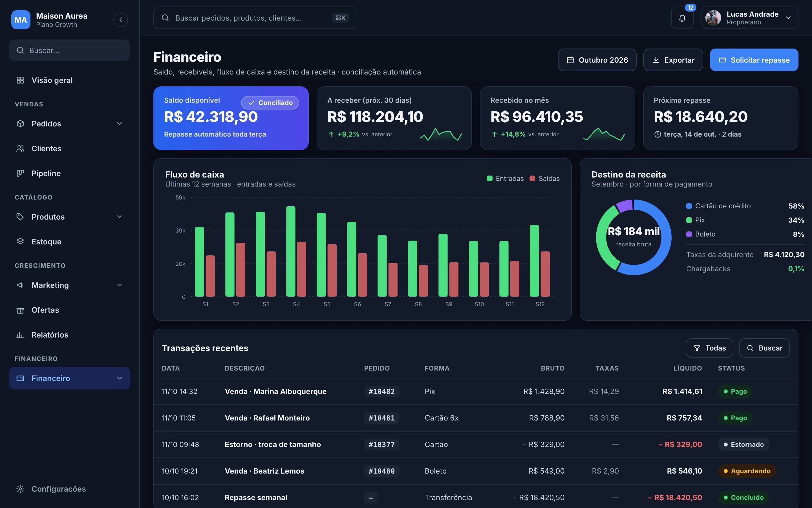This screenshot has height=508, width=812.
Task: Expand the Pedidos submenu chevron
Action: 120,124
